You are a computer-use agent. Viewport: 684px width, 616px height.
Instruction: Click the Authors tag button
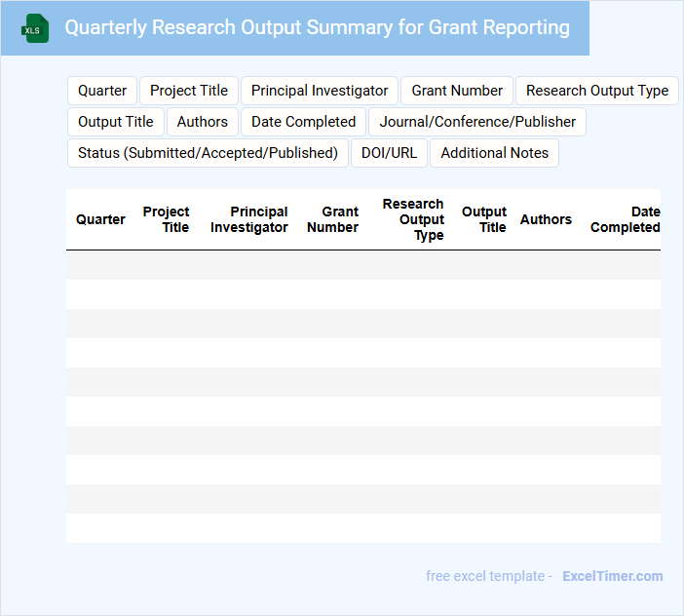(203, 122)
